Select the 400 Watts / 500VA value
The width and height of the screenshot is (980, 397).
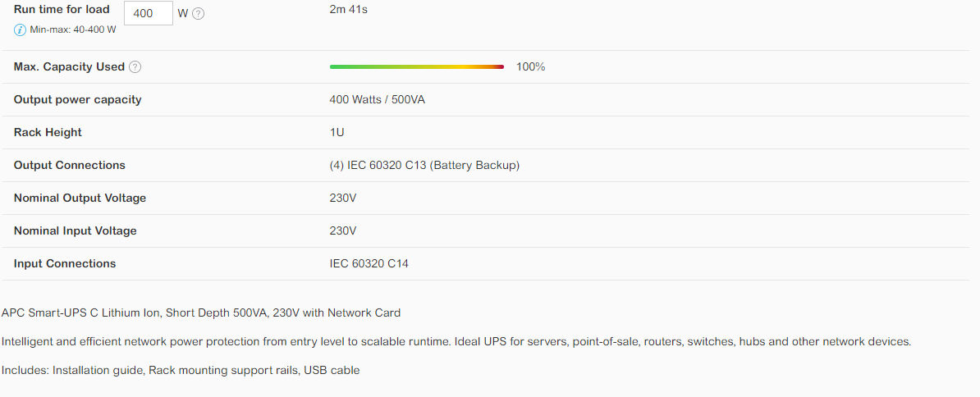pyautogui.click(x=377, y=100)
